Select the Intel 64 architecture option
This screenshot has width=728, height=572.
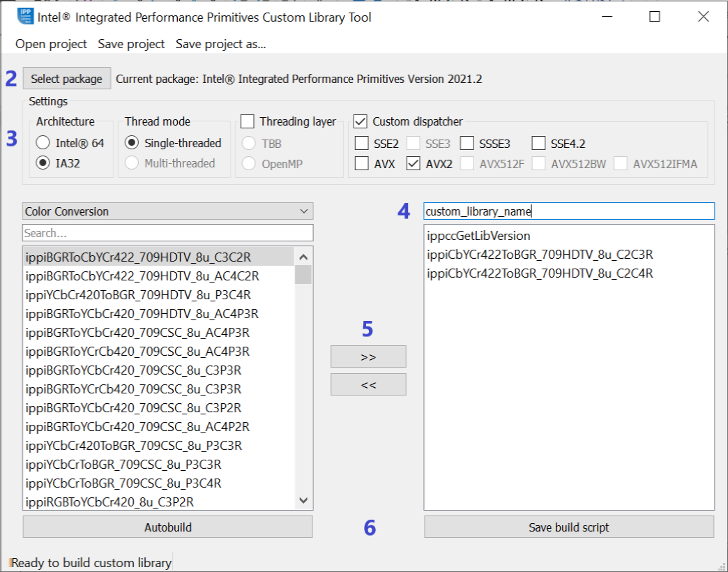tap(44, 143)
